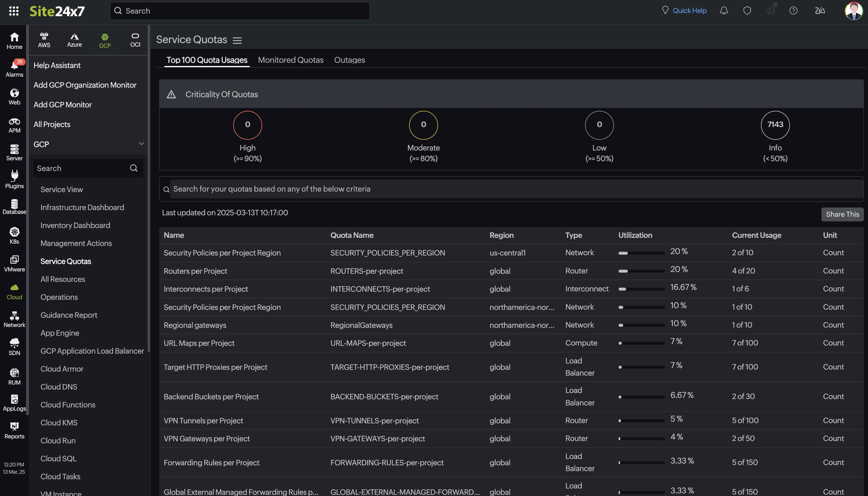Switch to the Outages tab
This screenshot has height=496, width=868.
[x=350, y=60]
